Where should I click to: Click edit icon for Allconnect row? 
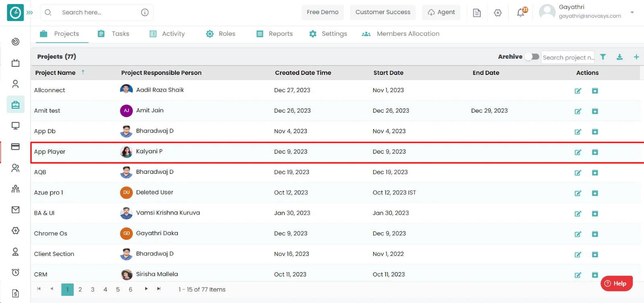pos(578,91)
